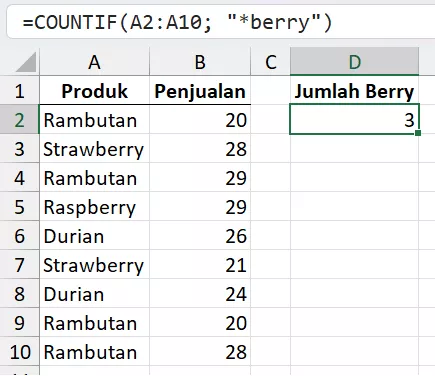Select column B header

pos(200,62)
